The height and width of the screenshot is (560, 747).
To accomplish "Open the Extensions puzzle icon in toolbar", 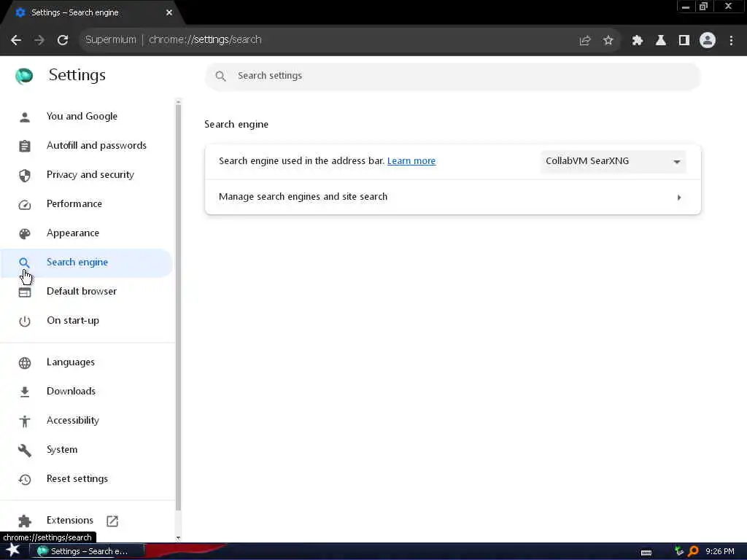I will (x=638, y=41).
